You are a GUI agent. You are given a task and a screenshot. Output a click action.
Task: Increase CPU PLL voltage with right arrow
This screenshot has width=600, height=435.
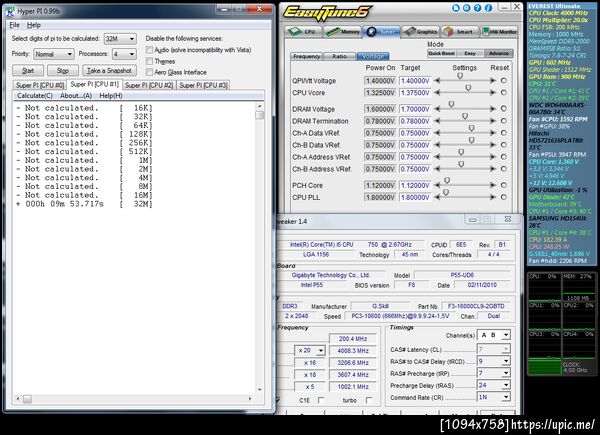click(493, 197)
